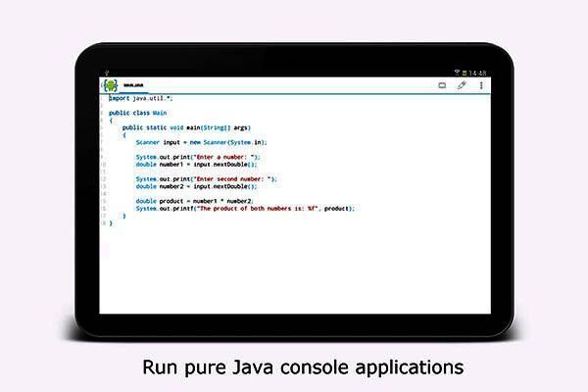Viewport: 588px width, 392px height.
Task: Open notification icon in top-left status bar
Action: coord(104,73)
